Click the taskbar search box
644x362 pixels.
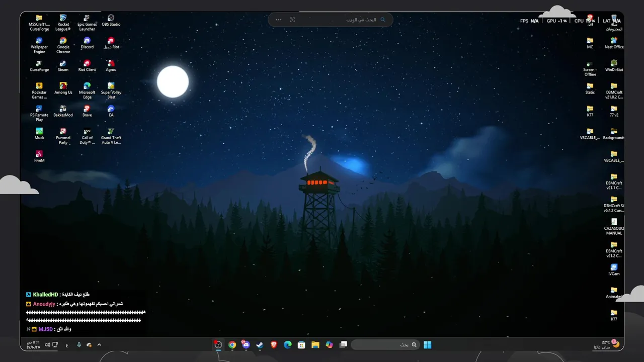385,345
